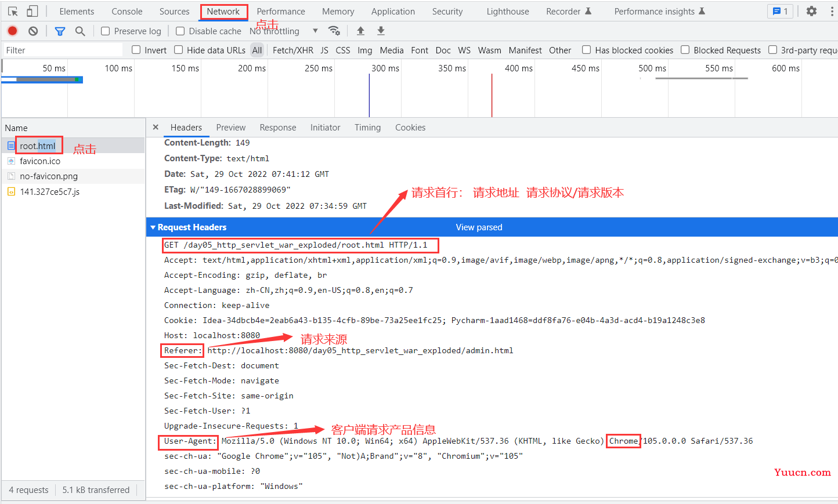Open the Console panel
This screenshot has height=504, width=838.
click(127, 11)
